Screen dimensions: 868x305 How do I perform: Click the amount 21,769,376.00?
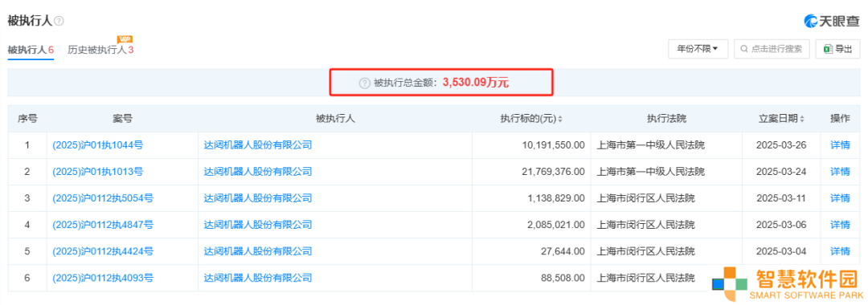[553, 172]
